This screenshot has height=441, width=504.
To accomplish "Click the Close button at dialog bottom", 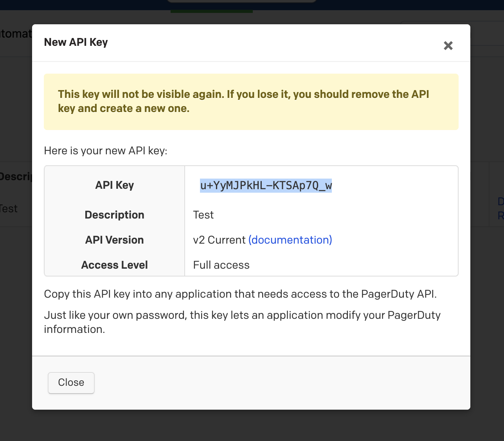I will pos(71,383).
